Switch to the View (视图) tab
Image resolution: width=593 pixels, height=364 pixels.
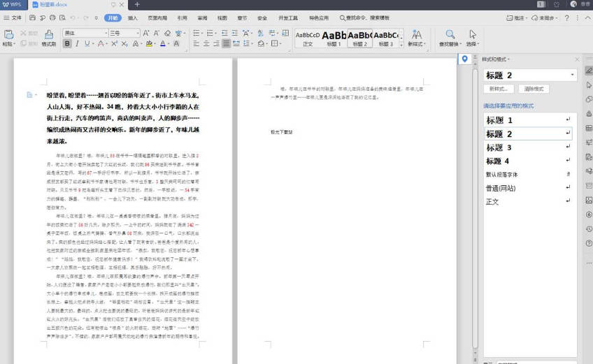(x=222, y=17)
